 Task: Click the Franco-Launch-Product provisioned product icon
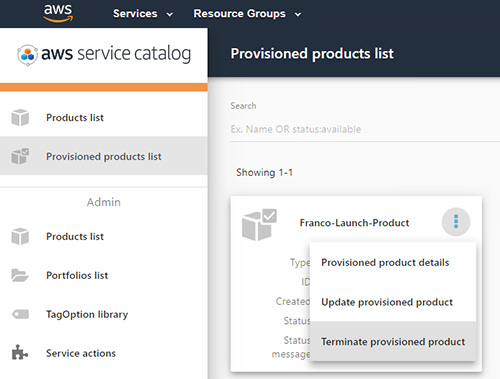(259, 225)
